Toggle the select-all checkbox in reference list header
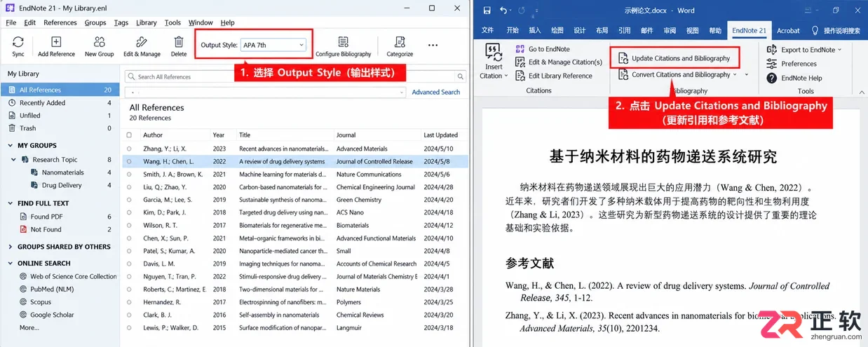The image size is (868, 347). click(x=129, y=135)
